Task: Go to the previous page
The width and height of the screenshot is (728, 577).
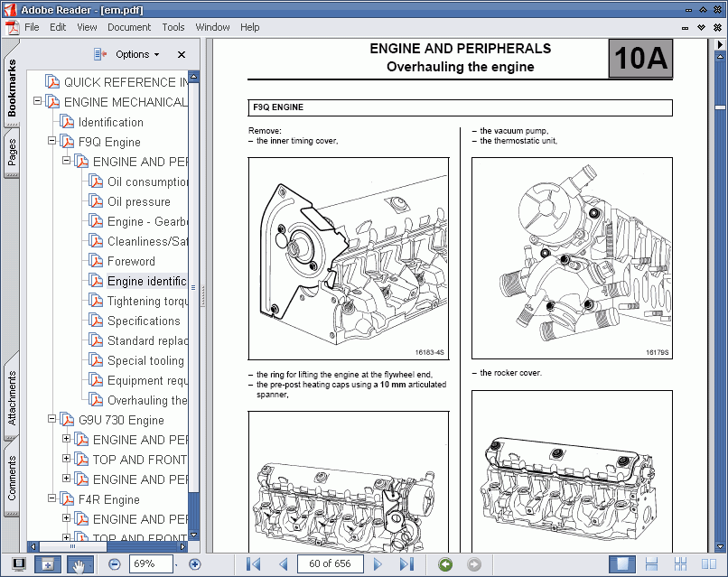Action: coord(283,564)
